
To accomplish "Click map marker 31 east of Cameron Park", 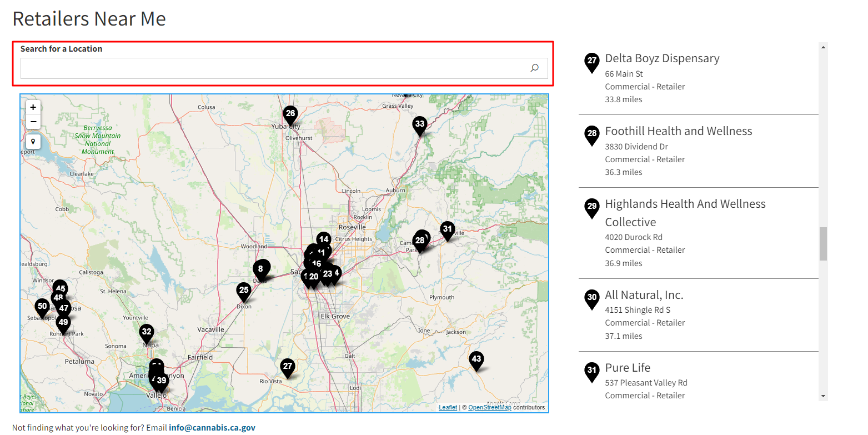I will (x=447, y=230).
